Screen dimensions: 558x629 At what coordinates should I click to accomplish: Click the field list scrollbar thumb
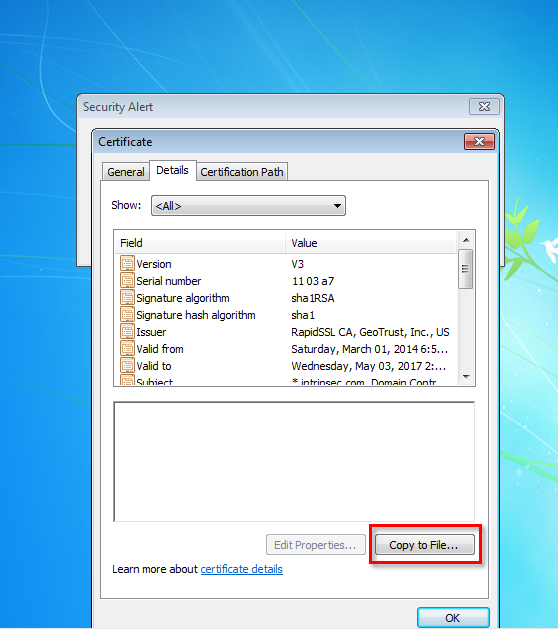tap(466, 269)
